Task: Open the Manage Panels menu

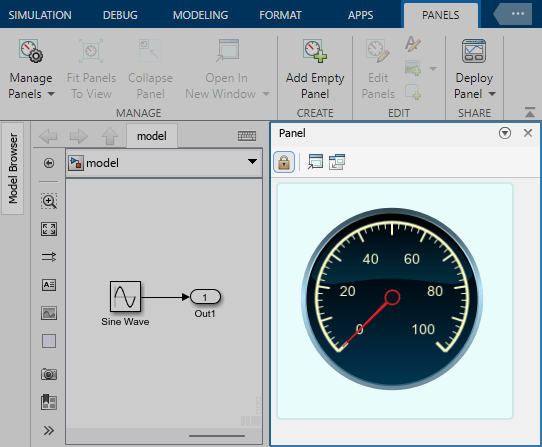Action: 31,69
